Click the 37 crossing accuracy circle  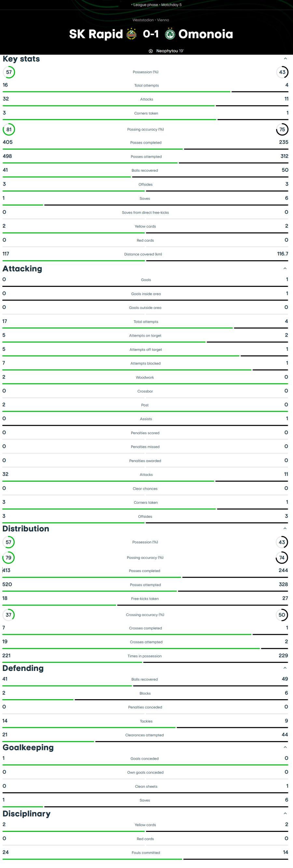[8, 615]
